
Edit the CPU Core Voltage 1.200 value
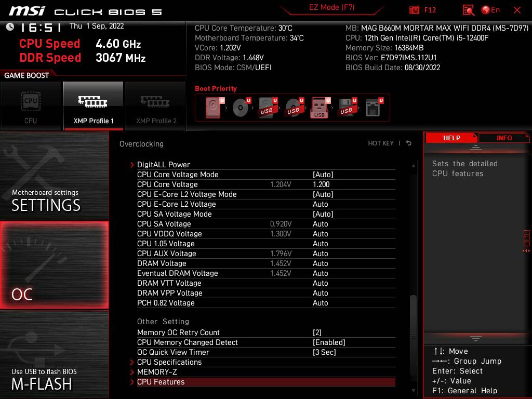(321, 184)
